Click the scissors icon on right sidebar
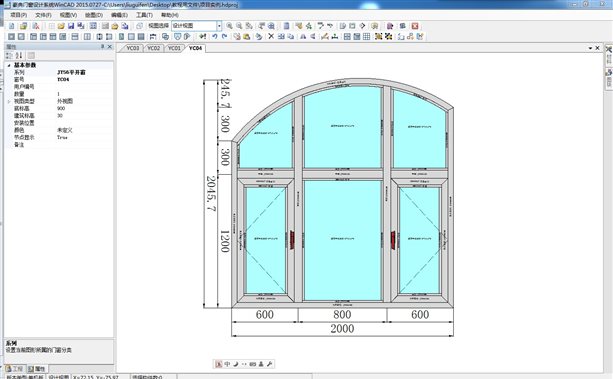Screen dimensions: 613x379 pos(609,50)
